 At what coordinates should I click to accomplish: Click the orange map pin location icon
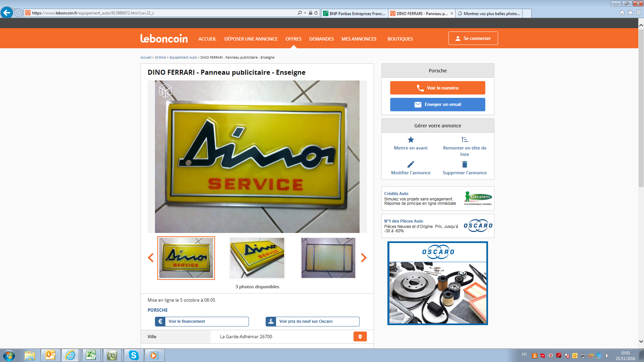tap(360, 337)
